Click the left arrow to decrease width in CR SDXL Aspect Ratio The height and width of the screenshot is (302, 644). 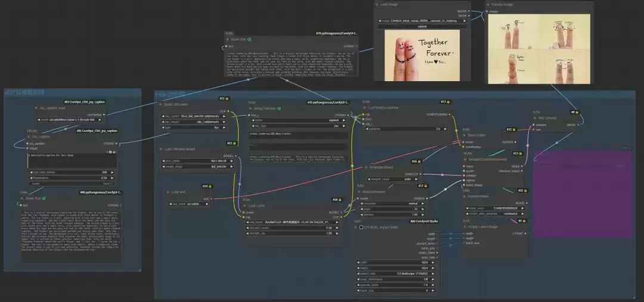click(360, 262)
